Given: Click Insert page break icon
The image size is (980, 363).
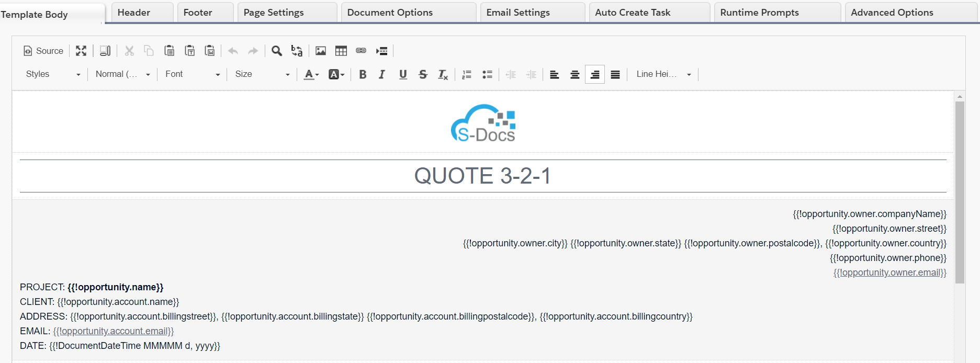Looking at the screenshot, I should 381,51.
